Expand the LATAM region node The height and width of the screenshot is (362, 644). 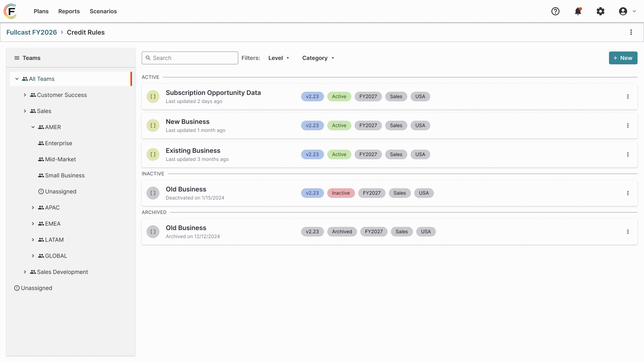pos(33,240)
